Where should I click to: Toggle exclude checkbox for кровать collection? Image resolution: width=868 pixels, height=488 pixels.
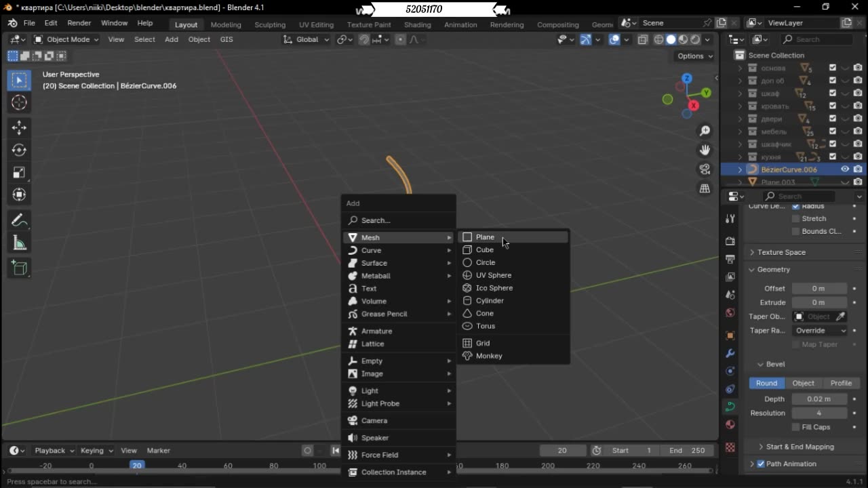833,106
